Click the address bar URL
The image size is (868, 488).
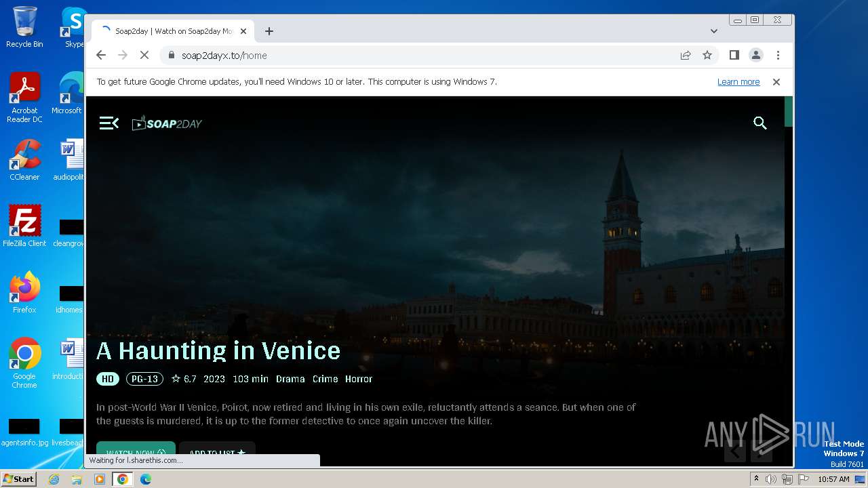coord(224,55)
